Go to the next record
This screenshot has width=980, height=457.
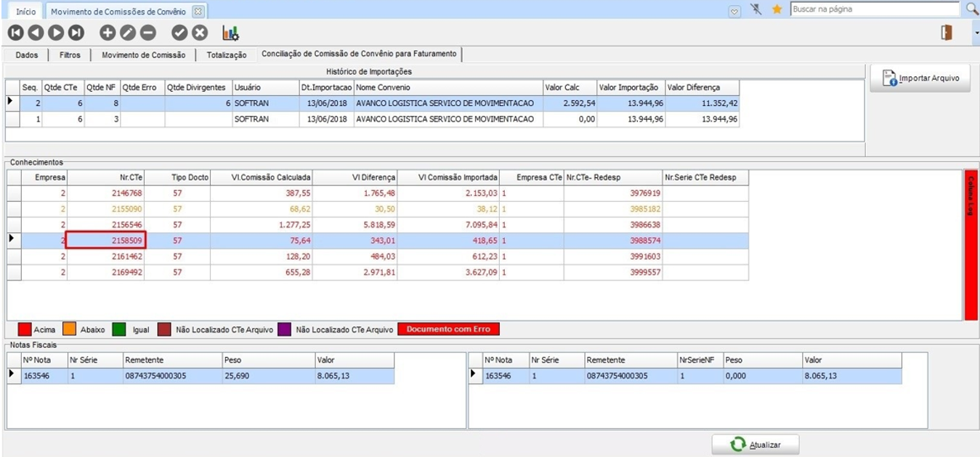55,33
